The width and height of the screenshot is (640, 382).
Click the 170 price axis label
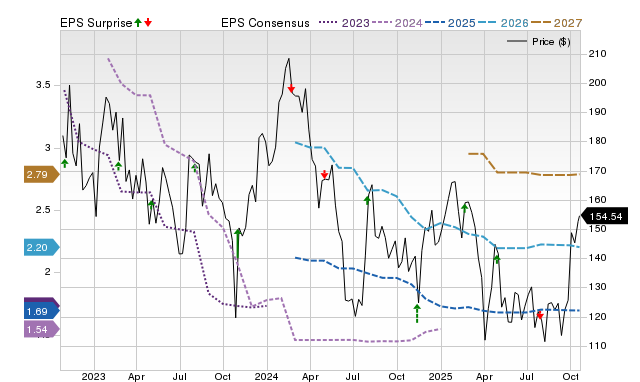tap(597, 171)
